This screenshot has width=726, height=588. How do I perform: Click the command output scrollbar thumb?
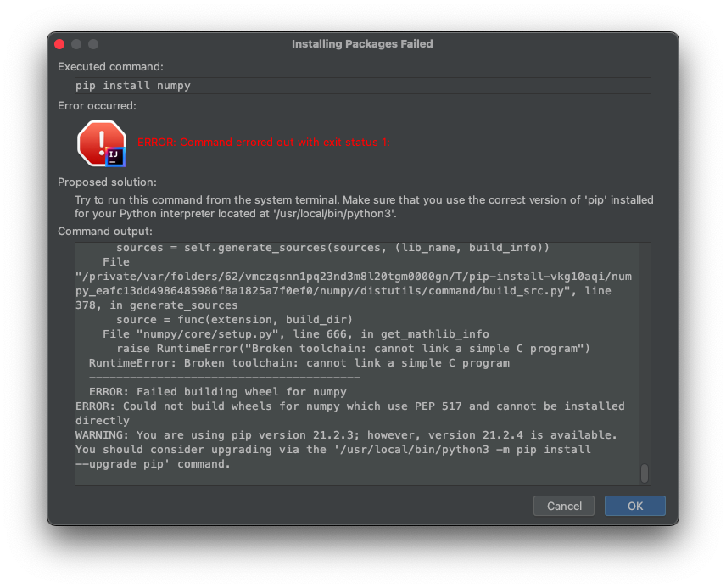coord(645,473)
